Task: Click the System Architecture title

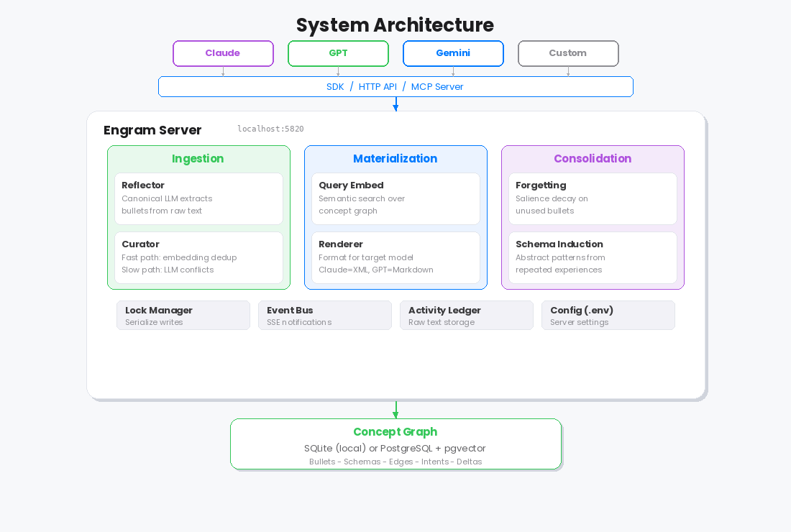Action: (395, 25)
